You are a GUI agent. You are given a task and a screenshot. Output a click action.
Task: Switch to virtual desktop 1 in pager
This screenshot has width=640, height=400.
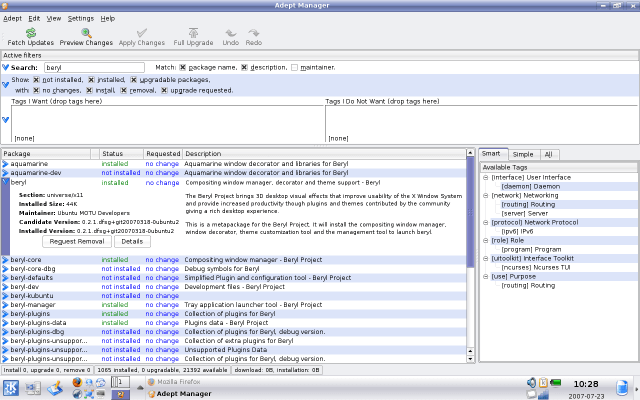(120, 382)
